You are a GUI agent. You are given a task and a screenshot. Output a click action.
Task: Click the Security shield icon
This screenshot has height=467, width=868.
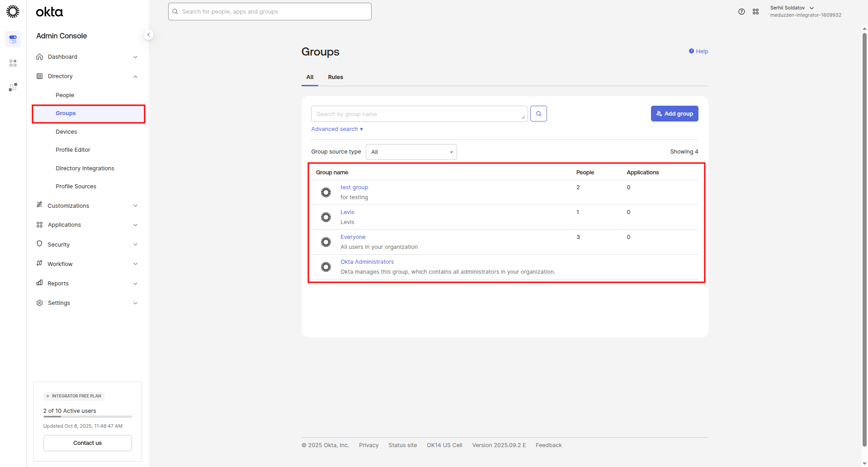[40, 244]
